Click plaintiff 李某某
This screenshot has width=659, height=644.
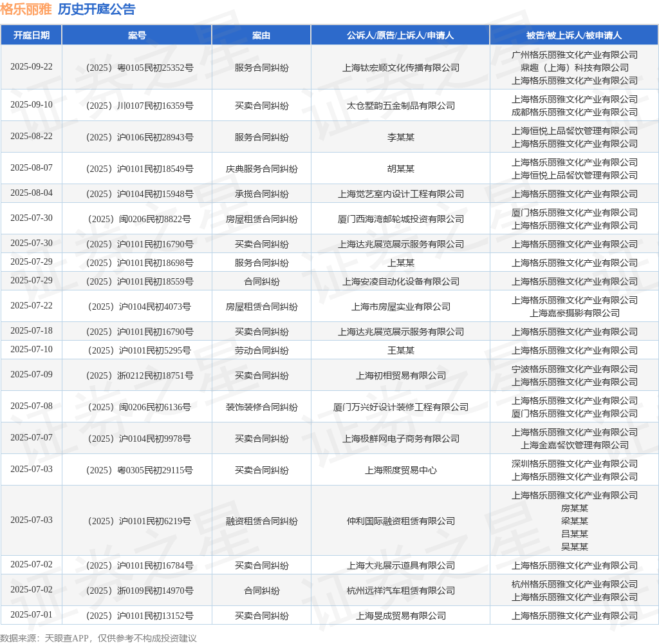point(400,137)
